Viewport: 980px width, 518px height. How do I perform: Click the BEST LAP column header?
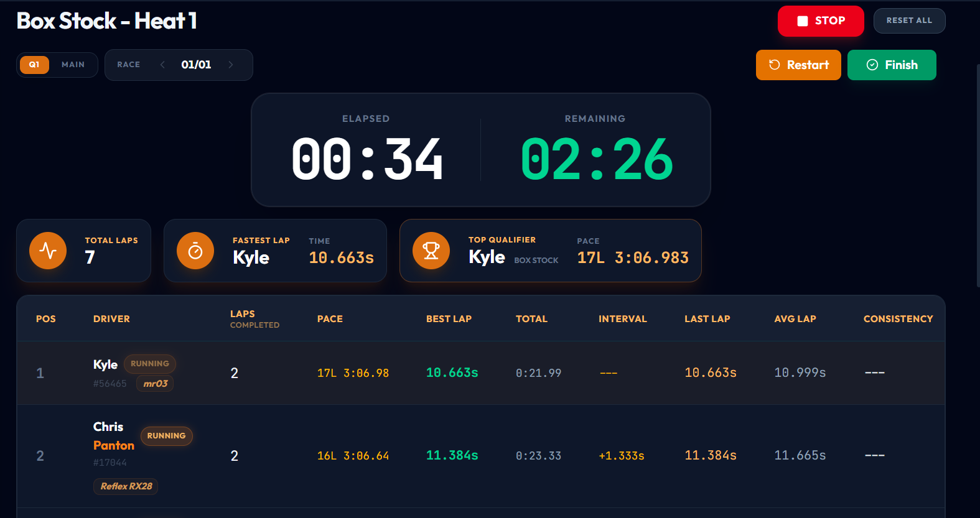pos(449,319)
